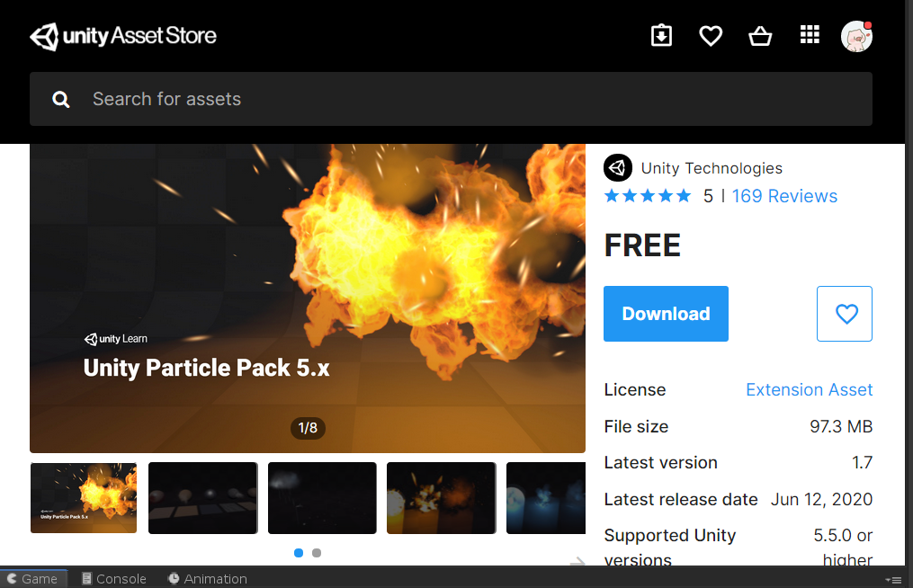This screenshot has width=913, height=588.
Task: Click the FREE price label
Action: tap(642, 245)
